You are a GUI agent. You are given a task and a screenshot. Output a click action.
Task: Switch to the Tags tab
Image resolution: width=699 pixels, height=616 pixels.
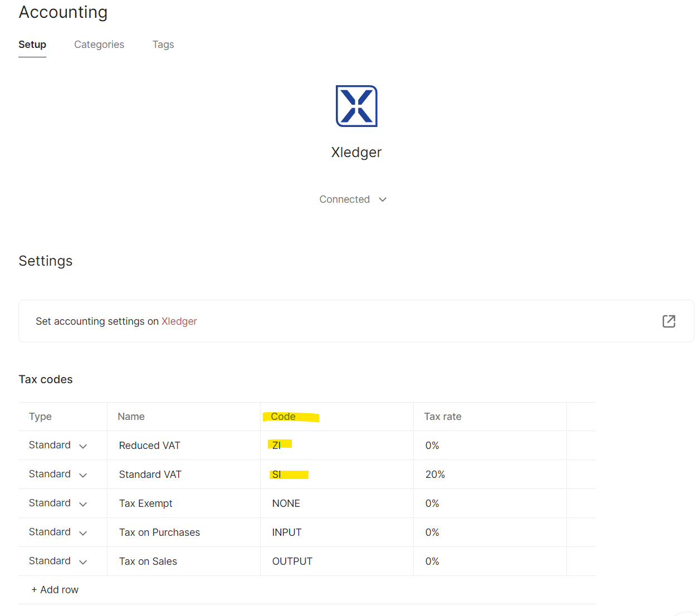click(163, 45)
